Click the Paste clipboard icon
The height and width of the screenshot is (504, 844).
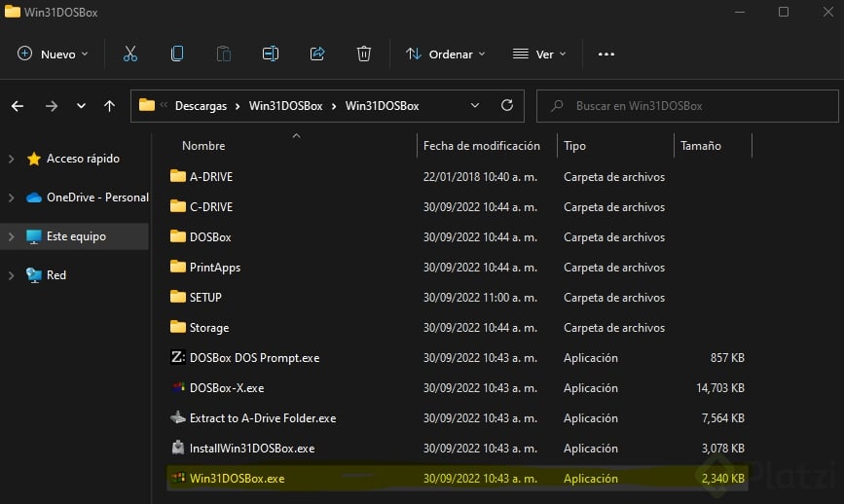pyautogui.click(x=224, y=54)
